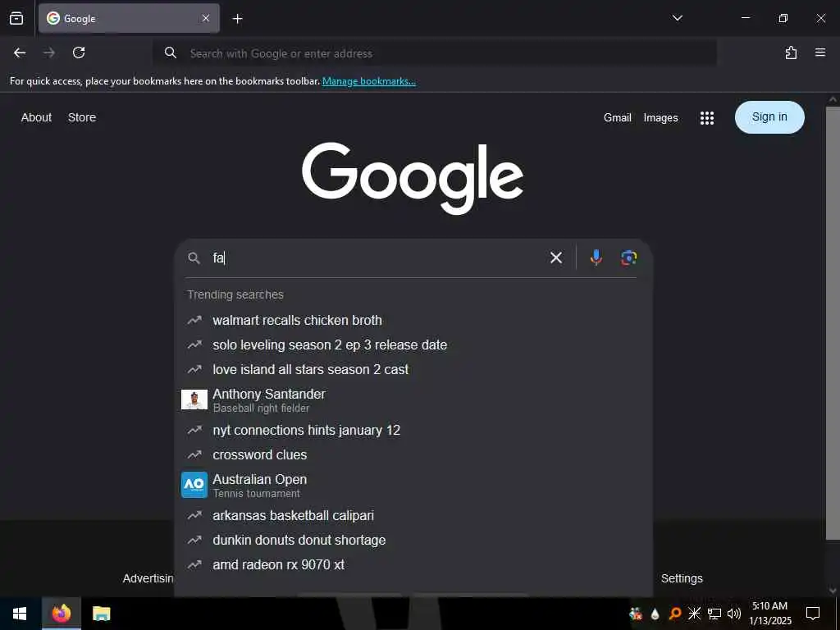Select 'amd radeon rx 9070 xt' suggestion
This screenshot has width=840, height=630.
[413, 564]
